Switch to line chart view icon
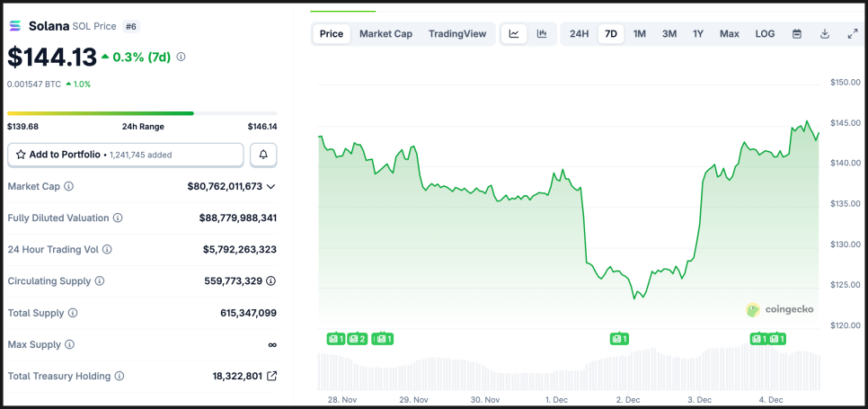The height and width of the screenshot is (409, 868). pos(514,34)
